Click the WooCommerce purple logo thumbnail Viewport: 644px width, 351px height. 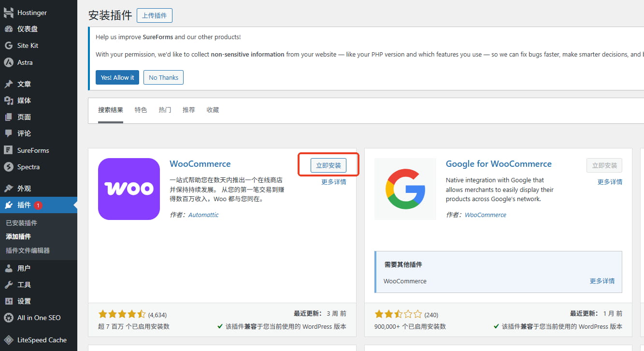pyautogui.click(x=129, y=189)
